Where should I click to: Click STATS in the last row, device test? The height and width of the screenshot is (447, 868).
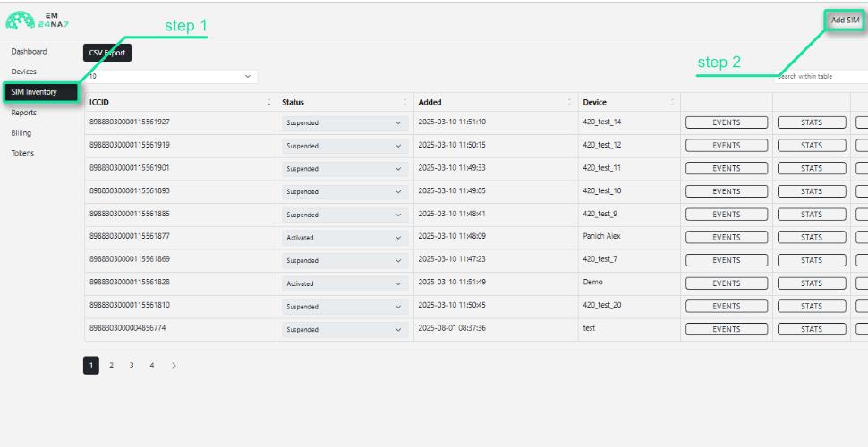pos(812,329)
